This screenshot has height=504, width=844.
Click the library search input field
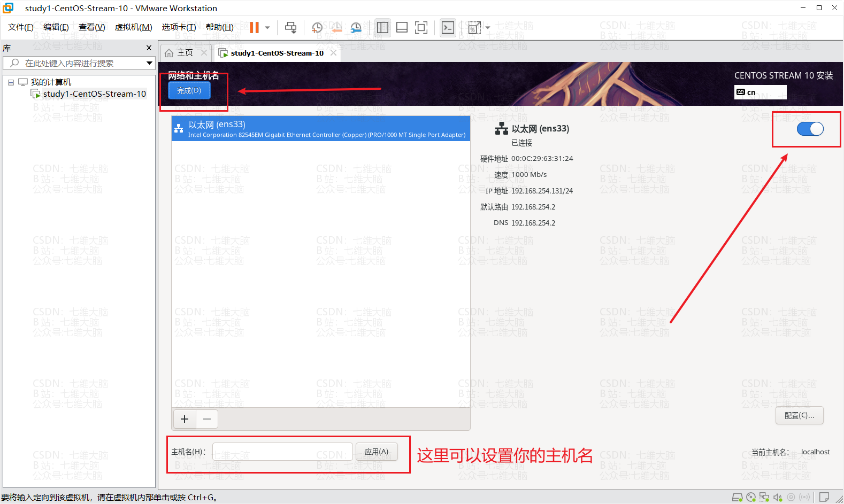tap(79, 63)
